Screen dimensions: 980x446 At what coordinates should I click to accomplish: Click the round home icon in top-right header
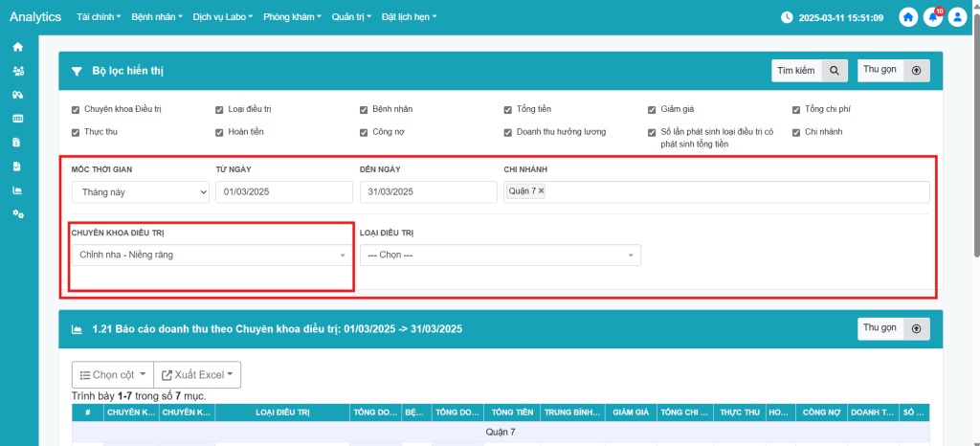[x=908, y=17]
